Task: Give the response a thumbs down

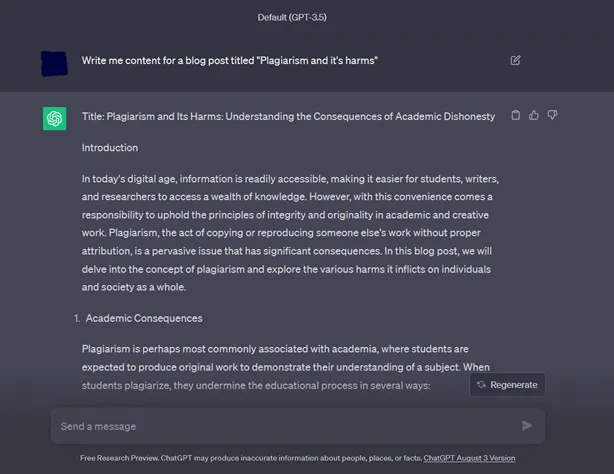Action: (x=552, y=115)
